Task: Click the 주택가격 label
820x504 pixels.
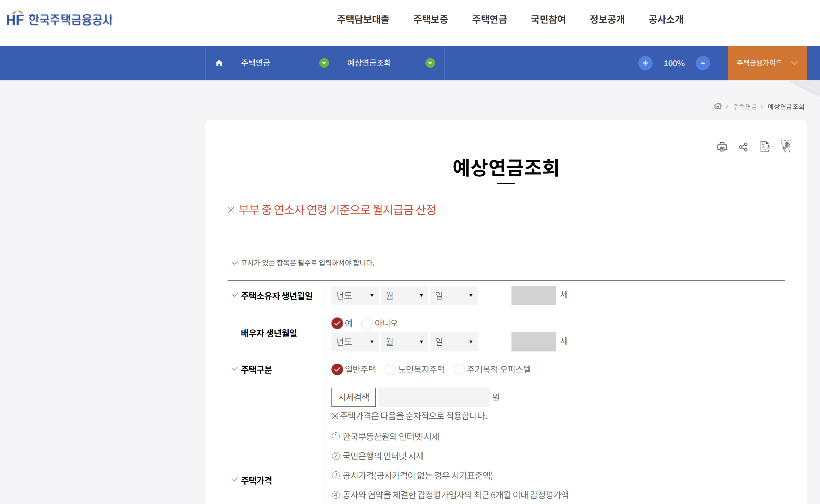Action: pos(256,480)
